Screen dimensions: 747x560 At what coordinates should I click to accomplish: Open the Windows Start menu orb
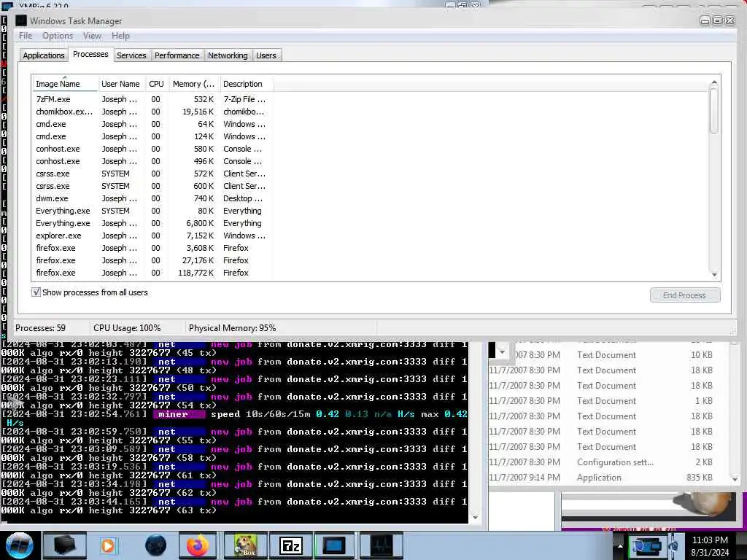(20, 545)
